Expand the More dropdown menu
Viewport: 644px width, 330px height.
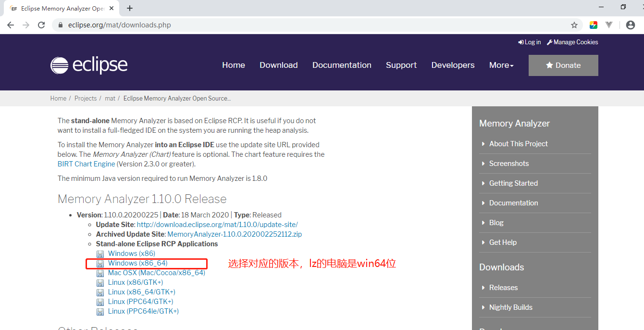(501, 65)
